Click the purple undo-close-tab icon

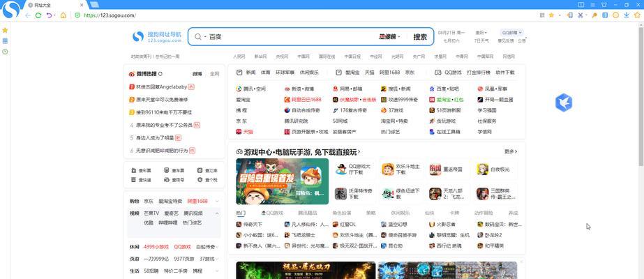pyautogui.click(x=49, y=15)
